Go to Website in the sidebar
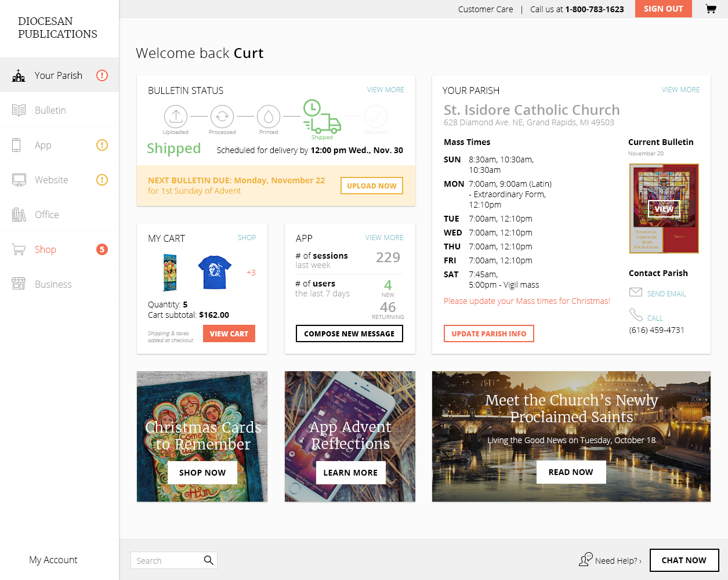 (x=59, y=180)
